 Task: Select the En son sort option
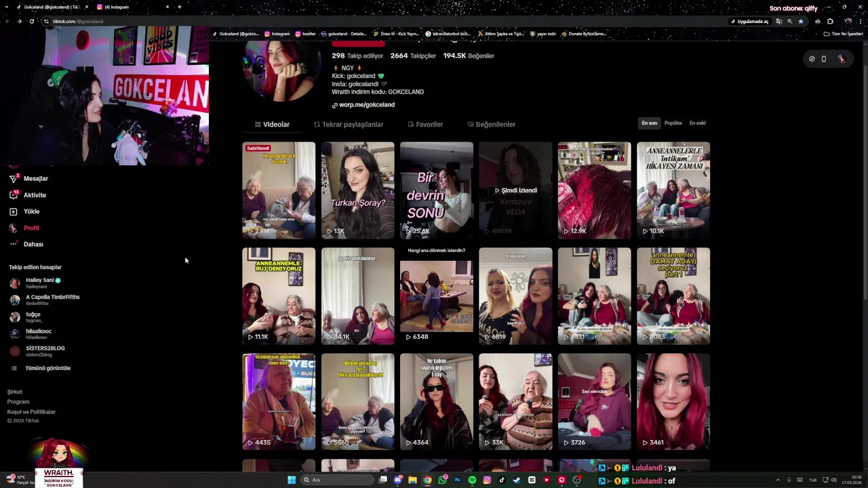[x=650, y=123]
